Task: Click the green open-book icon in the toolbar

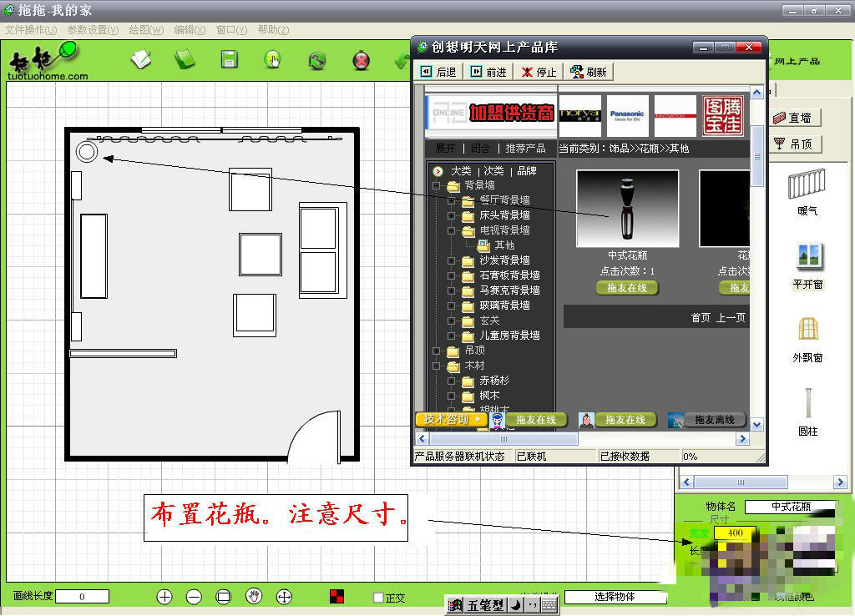Action: click(x=185, y=59)
